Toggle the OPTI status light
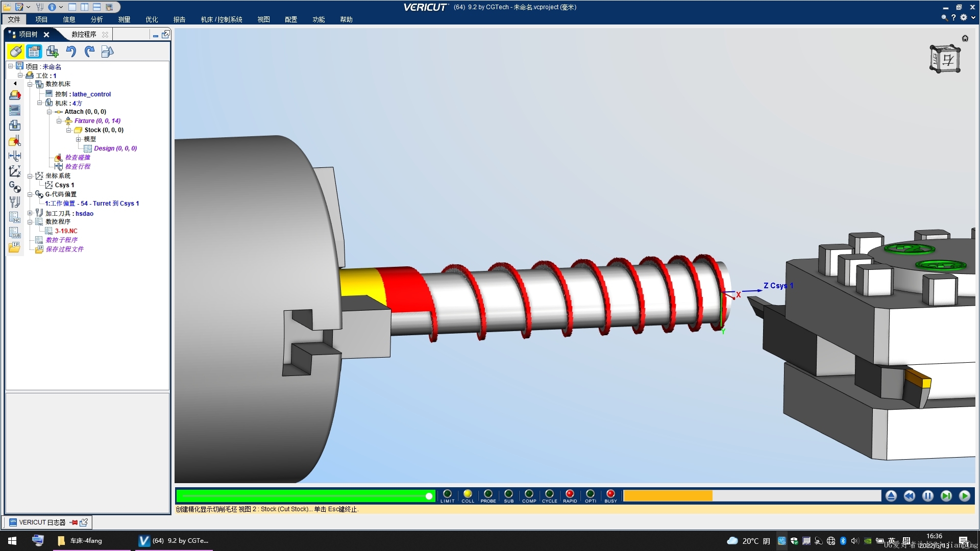 coord(590,494)
